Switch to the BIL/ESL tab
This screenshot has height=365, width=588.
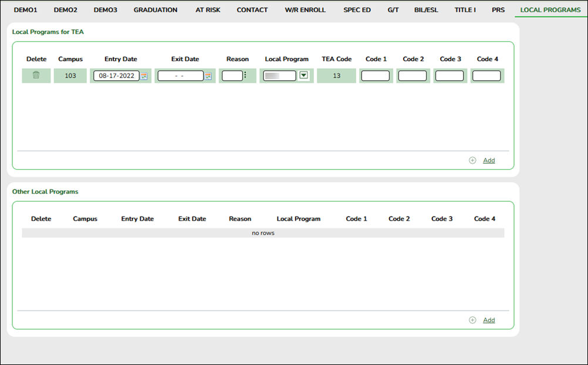(x=426, y=10)
